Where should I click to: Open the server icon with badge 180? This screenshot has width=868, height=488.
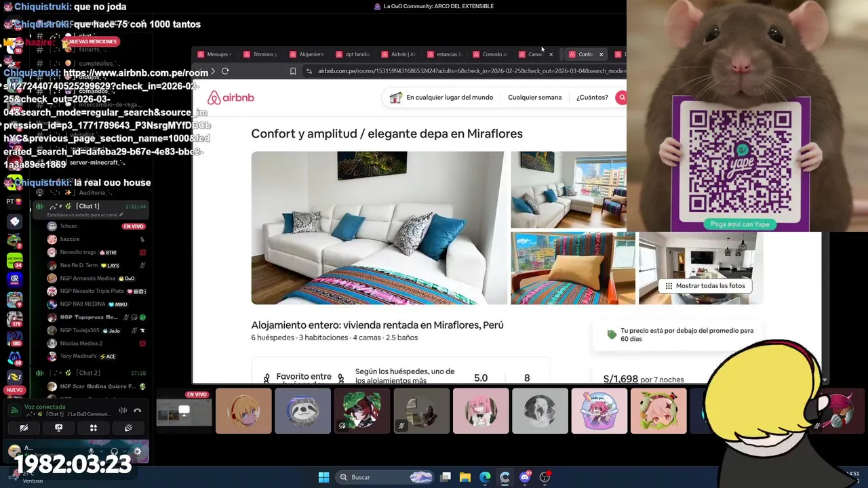pyautogui.click(x=14, y=338)
